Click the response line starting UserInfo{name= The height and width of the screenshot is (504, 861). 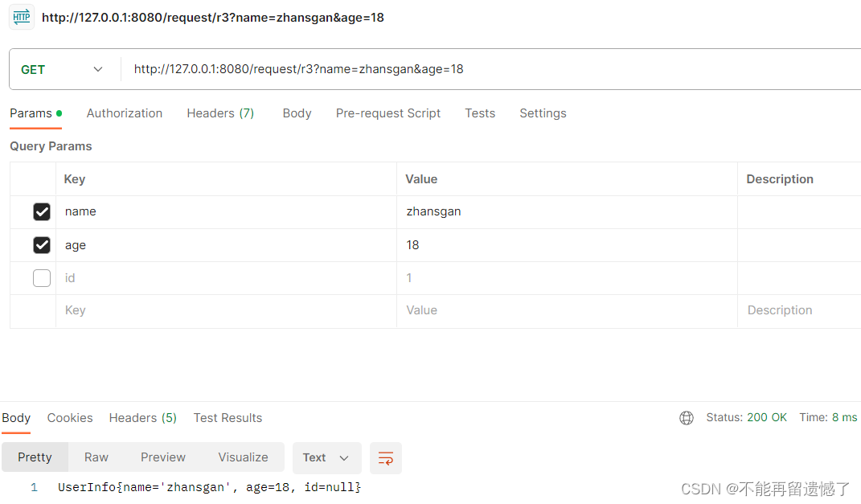coord(209,487)
